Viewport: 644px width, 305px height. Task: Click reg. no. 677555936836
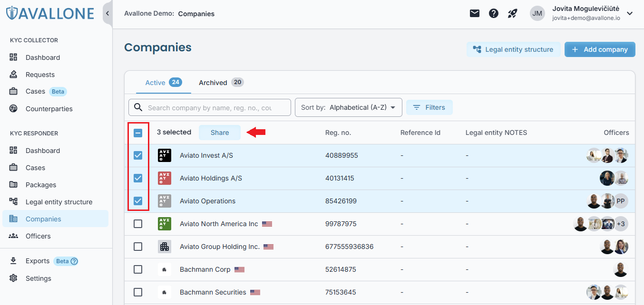350,247
